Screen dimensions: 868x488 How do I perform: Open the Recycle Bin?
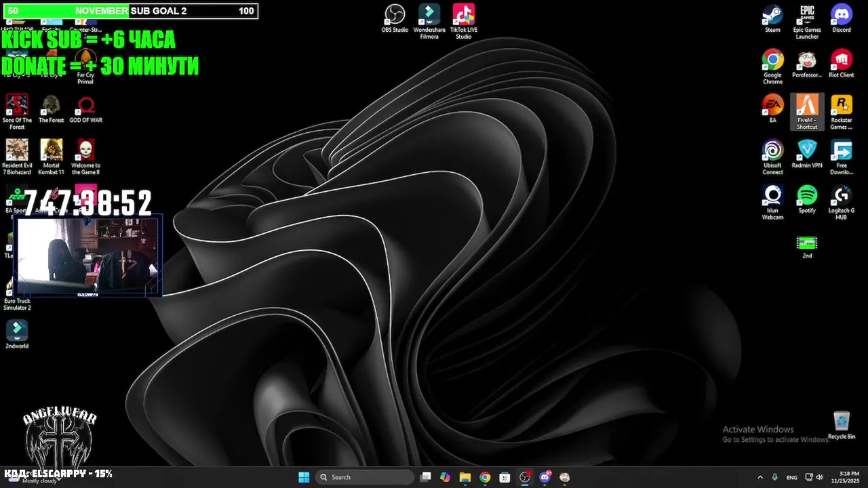[x=842, y=426]
